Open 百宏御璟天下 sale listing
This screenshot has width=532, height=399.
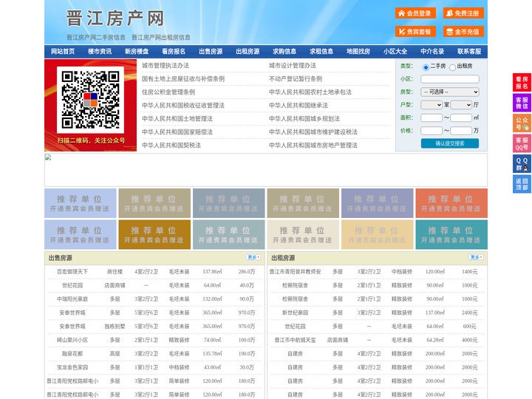[72, 272]
